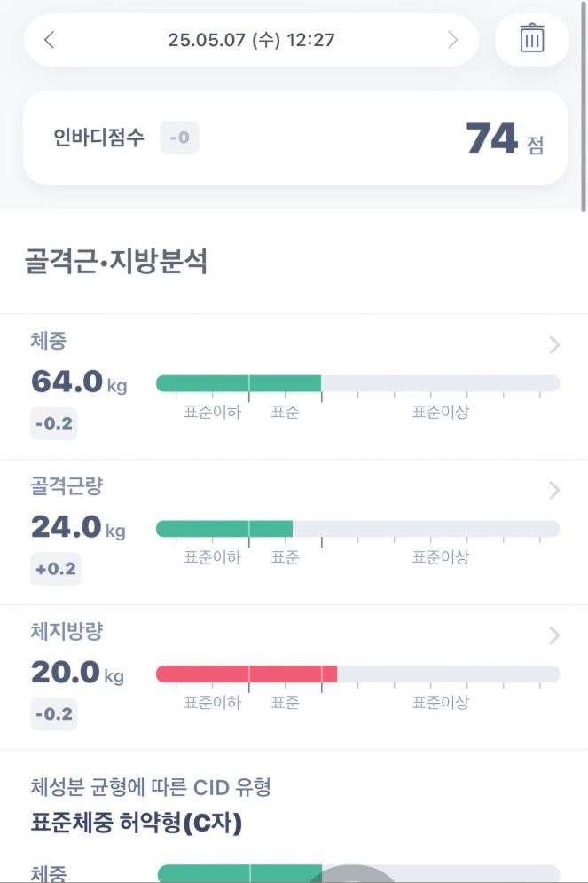This screenshot has width=588, height=883.
Task: Tap the 골격근량 +0.2 change badge
Action: (x=55, y=569)
